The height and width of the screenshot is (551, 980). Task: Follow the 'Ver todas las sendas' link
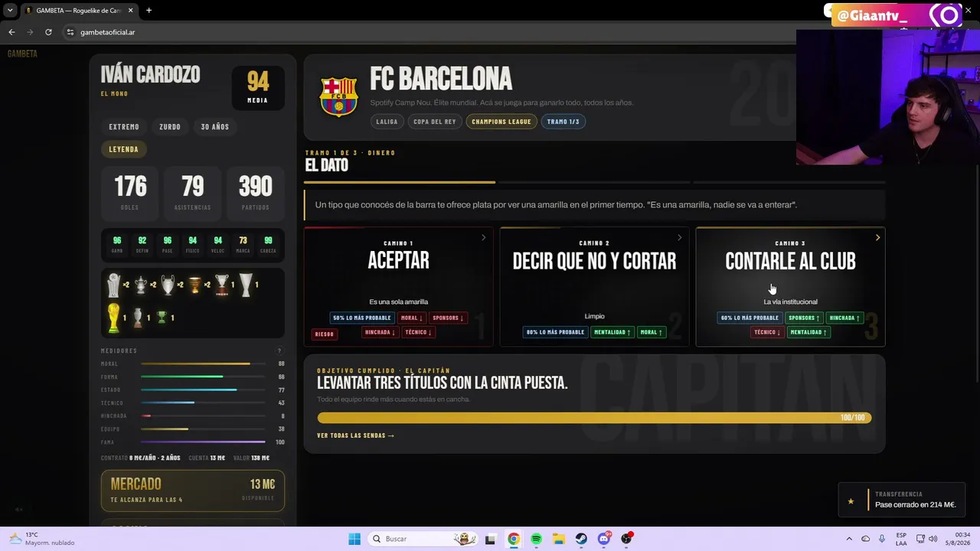click(356, 435)
